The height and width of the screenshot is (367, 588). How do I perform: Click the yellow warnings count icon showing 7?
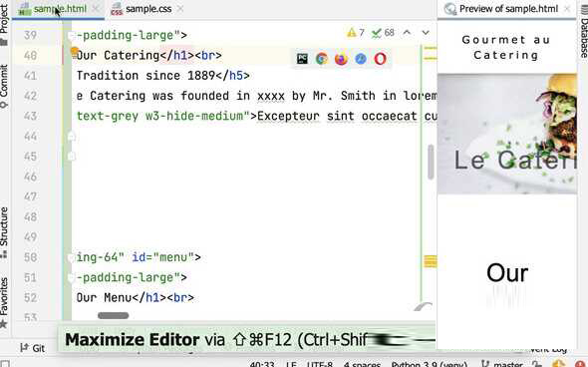pyautogui.click(x=356, y=33)
